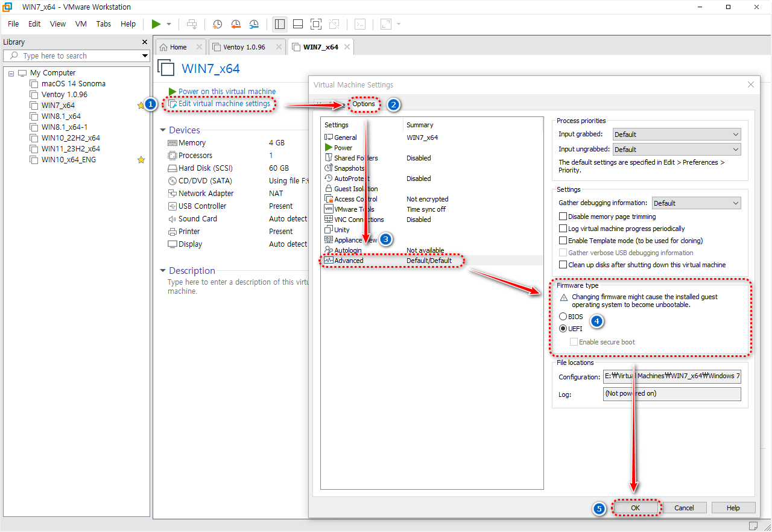The width and height of the screenshot is (772, 532).
Task: Click the Memory device icon
Action: [x=172, y=143]
